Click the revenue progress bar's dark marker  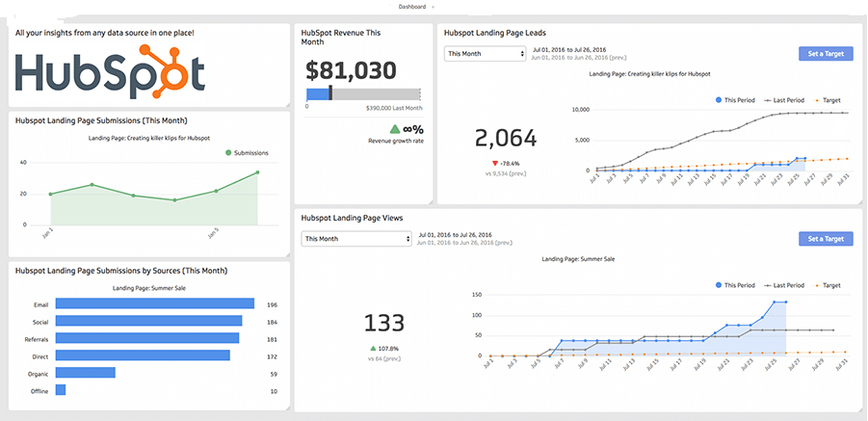coord(330,93)
